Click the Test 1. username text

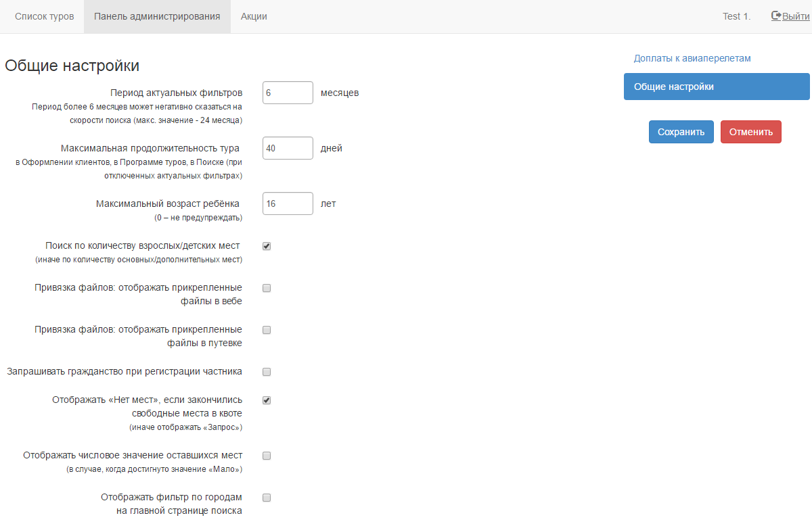point(736,16)
